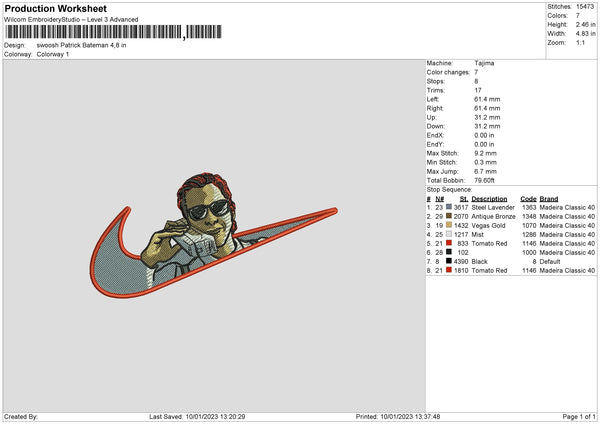Click the 'Color changes:' label
600x424 pixels.
tap(448, 72)
